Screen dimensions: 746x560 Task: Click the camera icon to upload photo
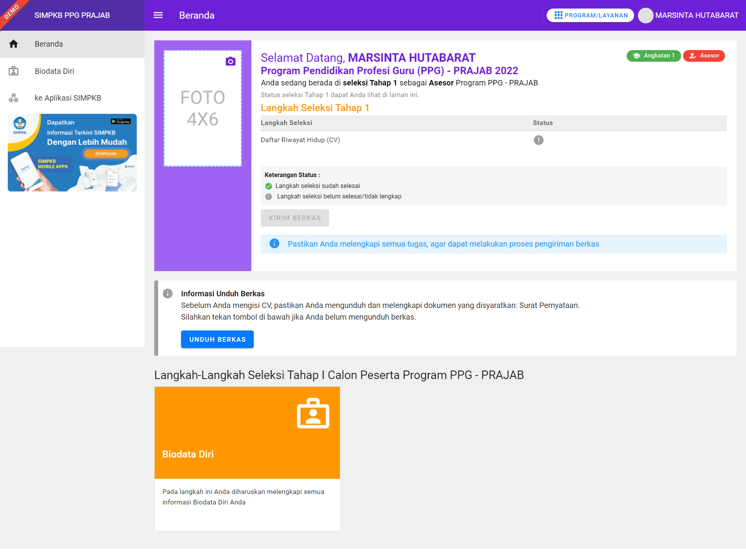(x=230, y=61)
